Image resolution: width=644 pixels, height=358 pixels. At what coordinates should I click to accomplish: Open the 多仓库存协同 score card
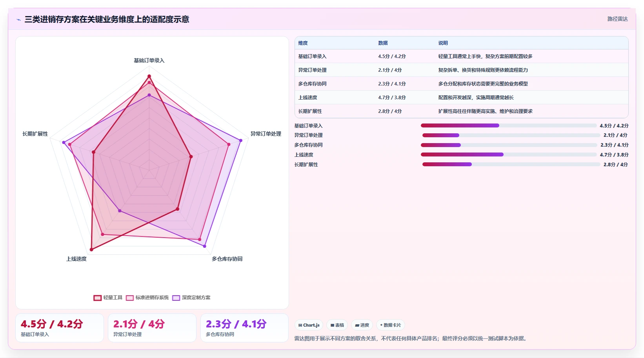tap(245, 328)
